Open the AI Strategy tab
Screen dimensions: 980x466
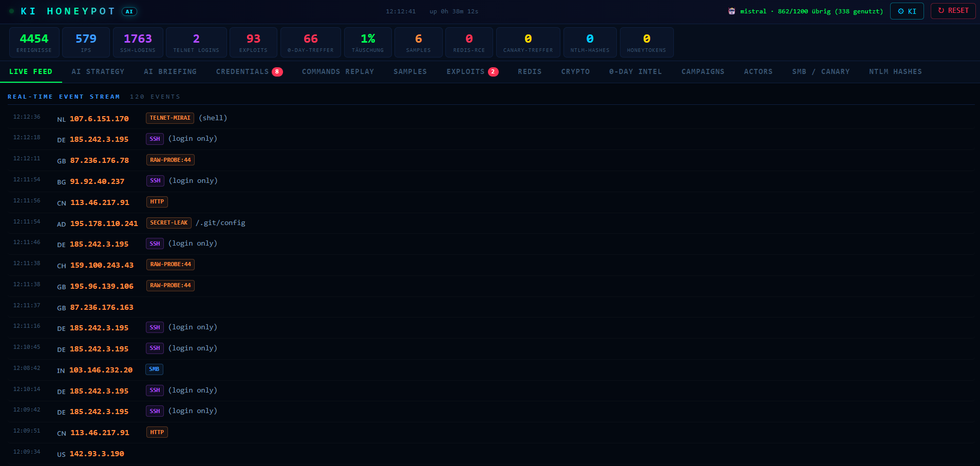pos(98,71)
